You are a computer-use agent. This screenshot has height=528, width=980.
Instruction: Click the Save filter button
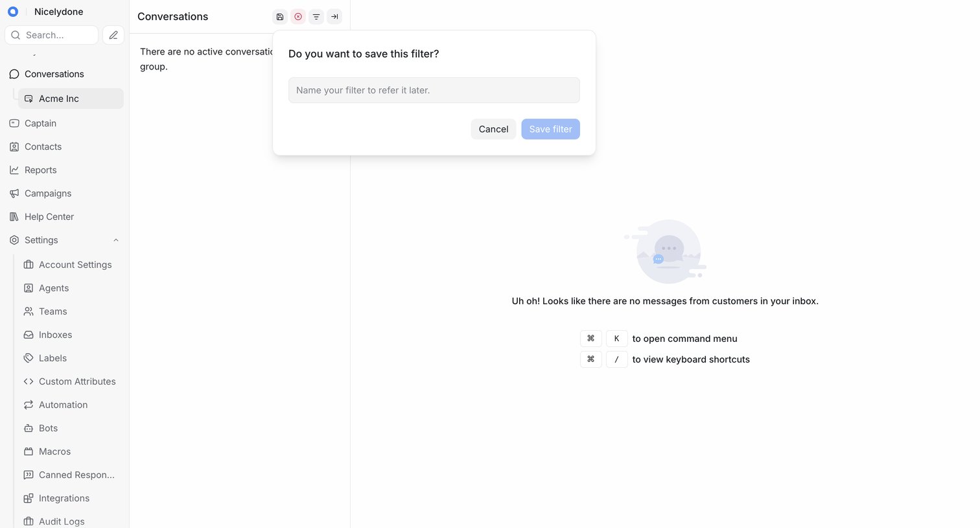tap(550, 129)
